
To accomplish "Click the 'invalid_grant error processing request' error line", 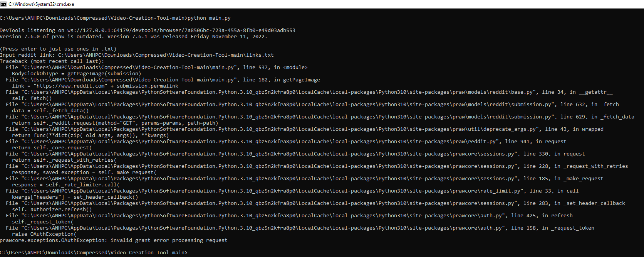I will pyautogui.click(x=114, y=240).
